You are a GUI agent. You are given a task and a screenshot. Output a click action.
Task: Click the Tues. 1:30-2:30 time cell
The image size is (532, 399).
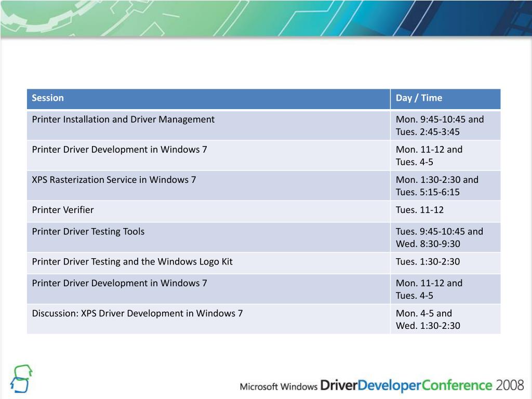[445, 263]
